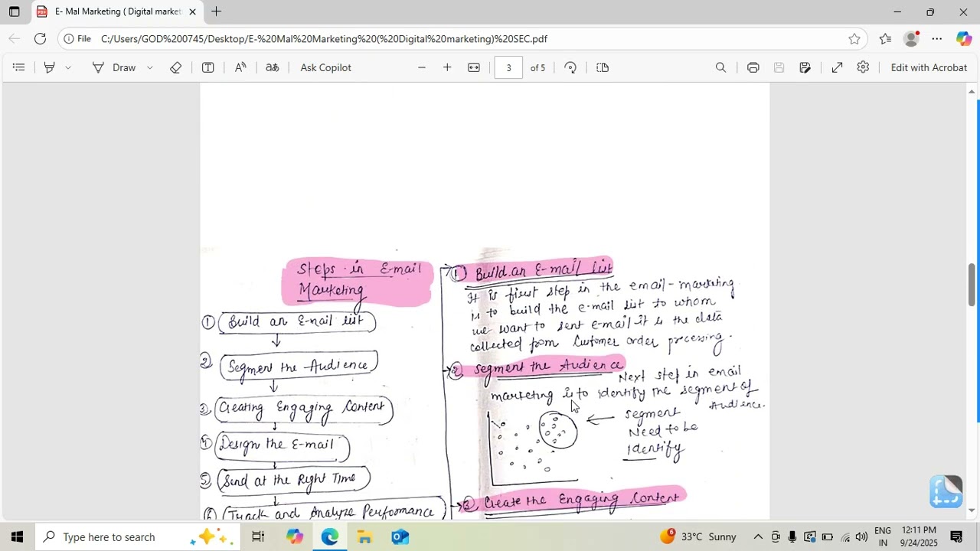Select the Highlight tool

[49, 67]
